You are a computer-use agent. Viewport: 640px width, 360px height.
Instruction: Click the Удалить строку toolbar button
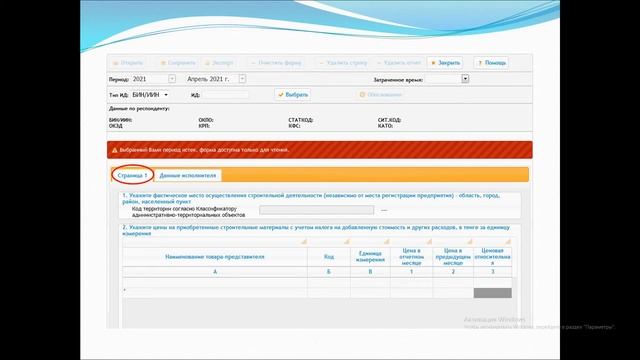pyautogui.click(x=343, y=63)
